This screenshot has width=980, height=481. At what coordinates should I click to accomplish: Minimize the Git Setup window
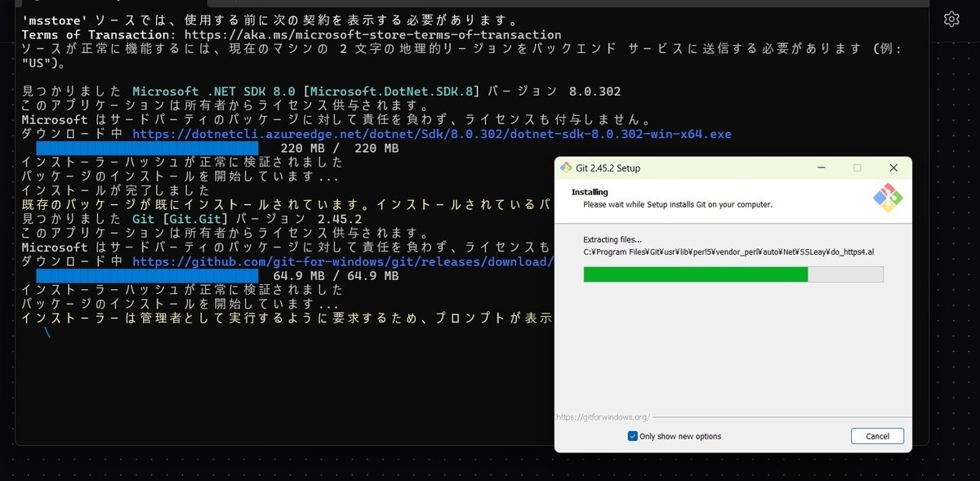tap(821, 167)
